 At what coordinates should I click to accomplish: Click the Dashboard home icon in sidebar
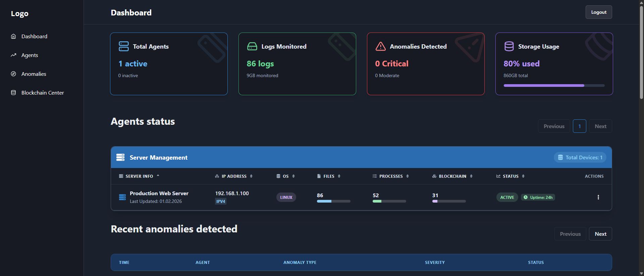point(13,36)
